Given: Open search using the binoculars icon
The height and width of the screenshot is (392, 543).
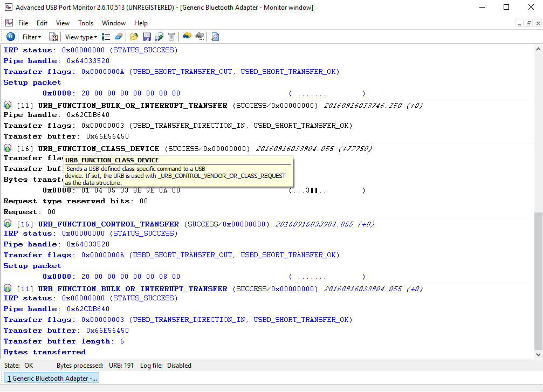Looking at the screenshot, I should pos(187,37).
